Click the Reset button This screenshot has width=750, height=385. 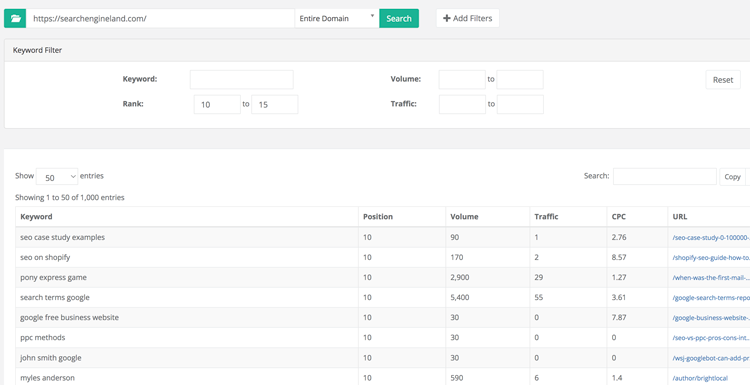[x=723, y=80]
